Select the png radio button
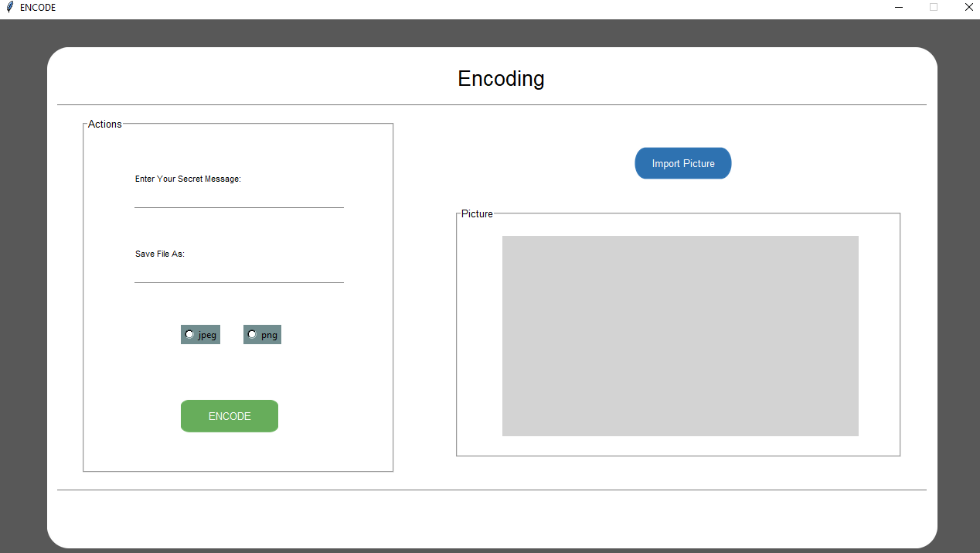The image size is (980, 553). click(x=252, y=334)
